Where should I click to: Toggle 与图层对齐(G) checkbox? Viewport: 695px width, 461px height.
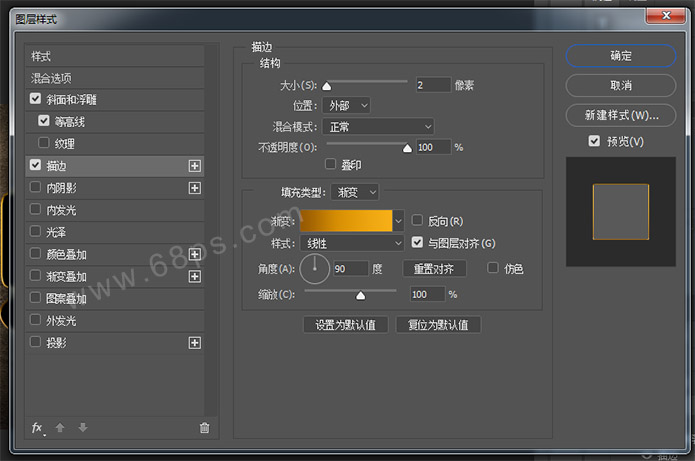tap(417, 242)
